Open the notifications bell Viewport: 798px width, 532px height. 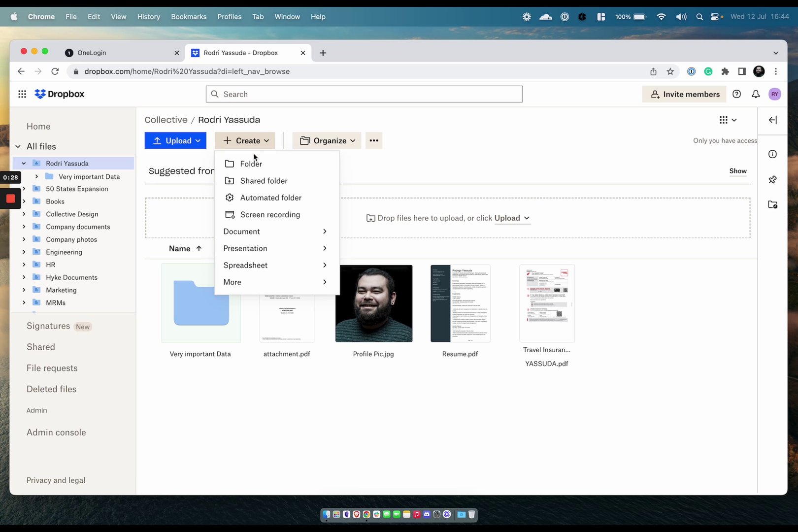coord(756,94)
